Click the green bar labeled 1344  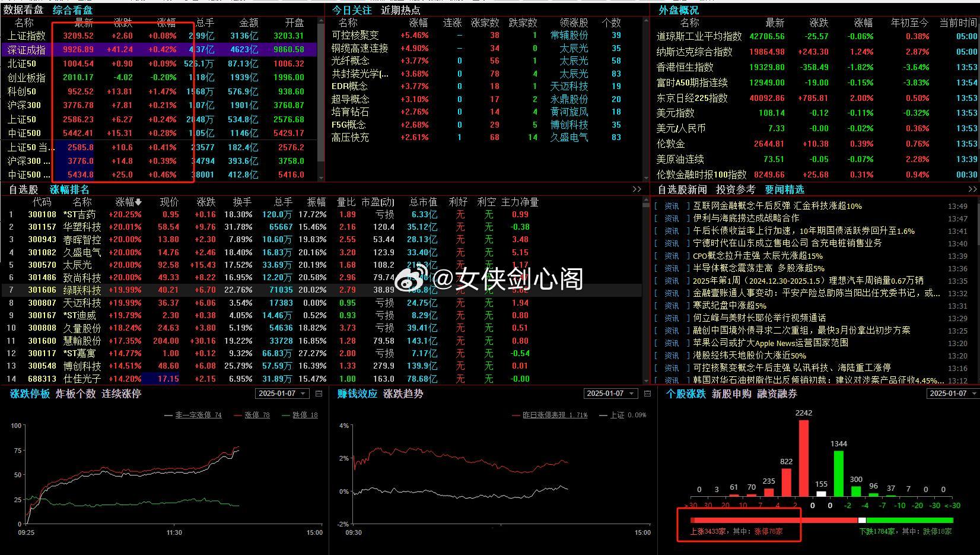click(x=839, y=474)
